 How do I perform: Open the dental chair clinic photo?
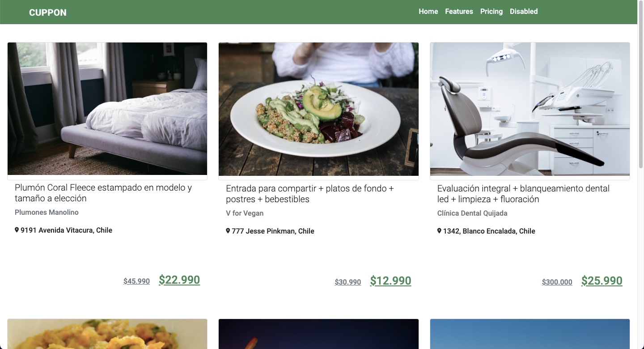pos(530,109)
